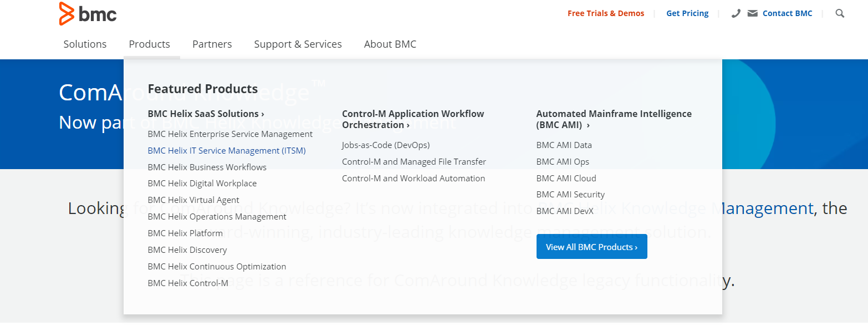The height and width of the screenshot is (336, 868).
Task: Click the View All BMC Products button
Action: (x=591, y=247)
